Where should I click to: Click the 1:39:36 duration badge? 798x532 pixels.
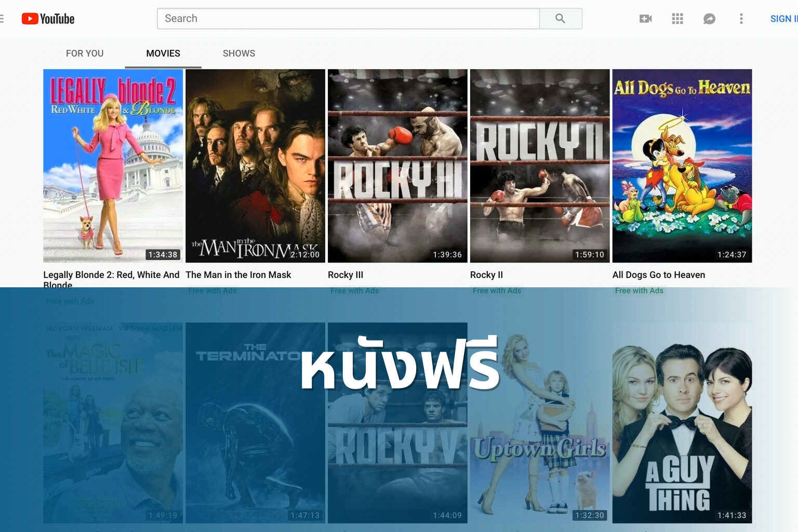point(447,255)
